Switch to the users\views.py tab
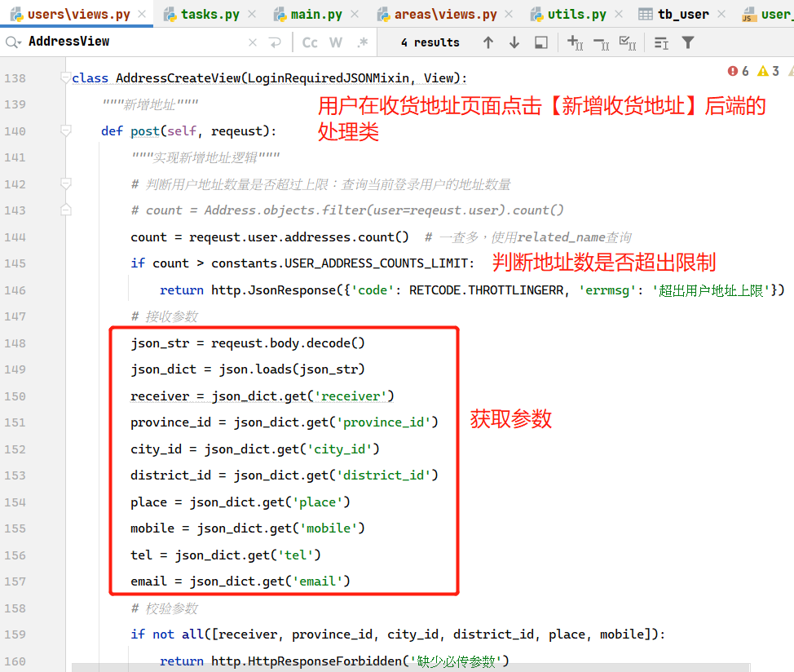 pos(78,14)
